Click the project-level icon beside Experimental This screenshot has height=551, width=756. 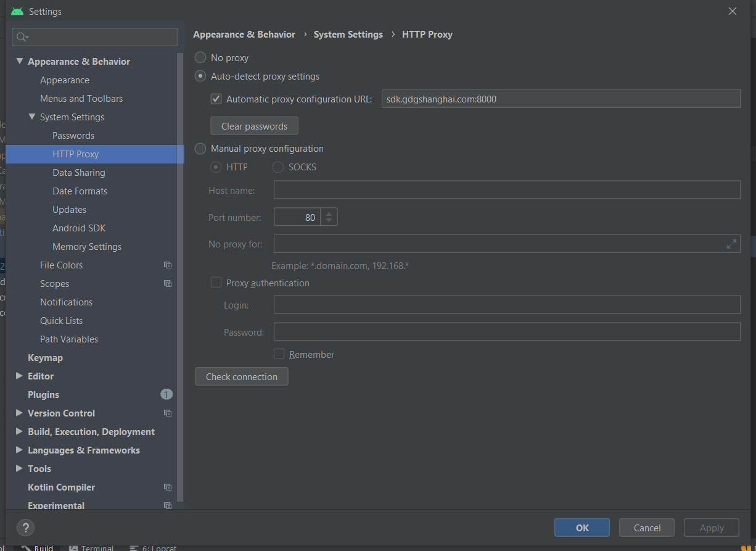(x=168, y=505)
